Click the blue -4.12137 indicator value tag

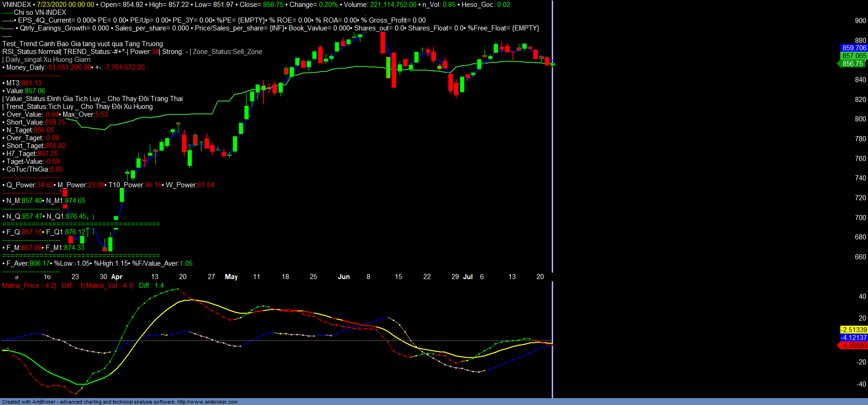point(854,338)
